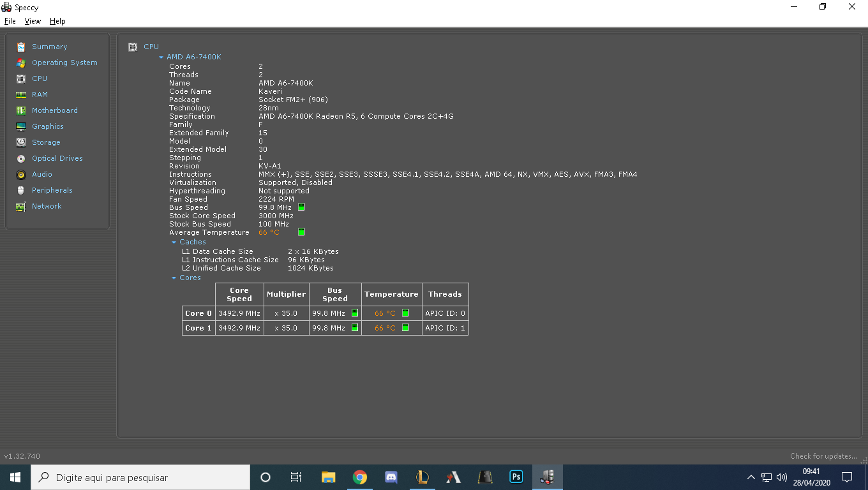Click Core 0 temperature graph icon
The width and height of the screenshot is (868, 490).
[x=405, y=313]
